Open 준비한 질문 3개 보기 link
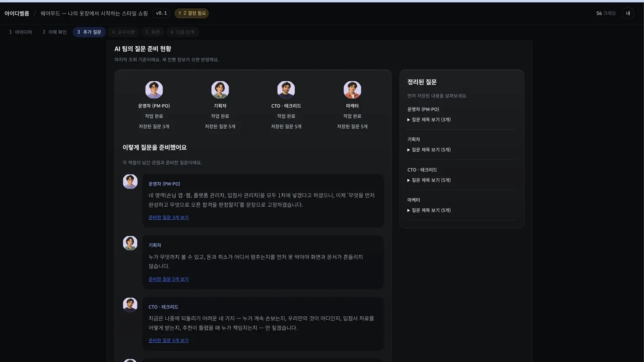Screen dimensions: 644x362 click(x=169, y=217)
